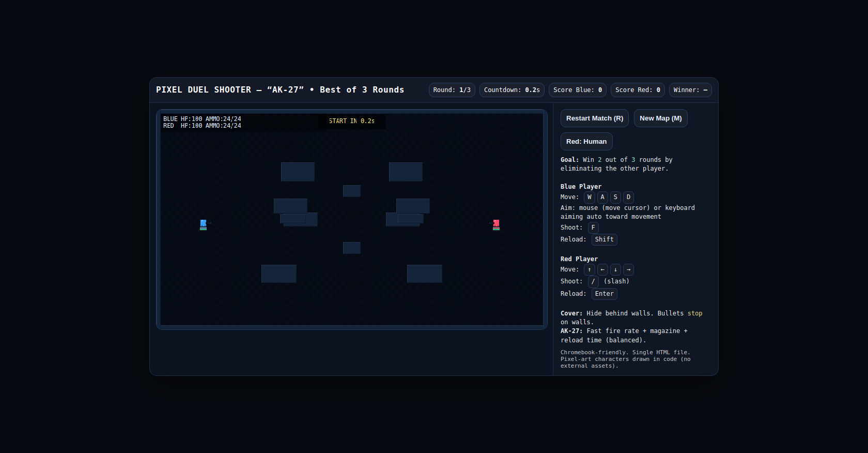Viewport: 868px width, 453px height.
Task: Click the Shift reload key badge
Action: tap(604, 239)
